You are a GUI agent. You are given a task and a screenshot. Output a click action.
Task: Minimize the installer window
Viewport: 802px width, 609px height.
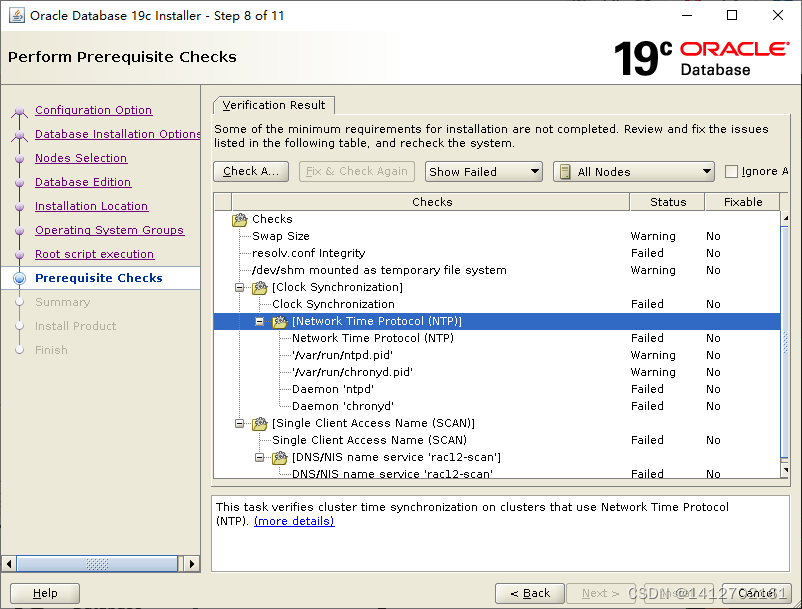687,15
